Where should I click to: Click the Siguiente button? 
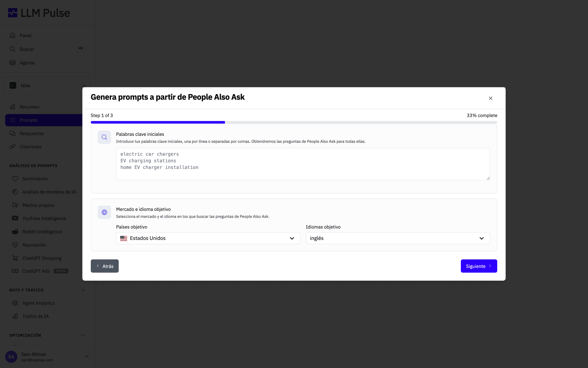pos(479,266)
